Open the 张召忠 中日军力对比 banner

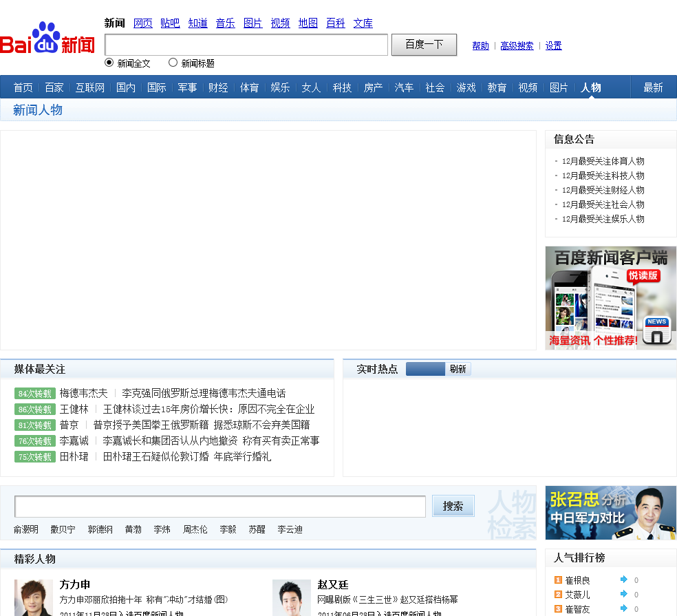point(610,513)
